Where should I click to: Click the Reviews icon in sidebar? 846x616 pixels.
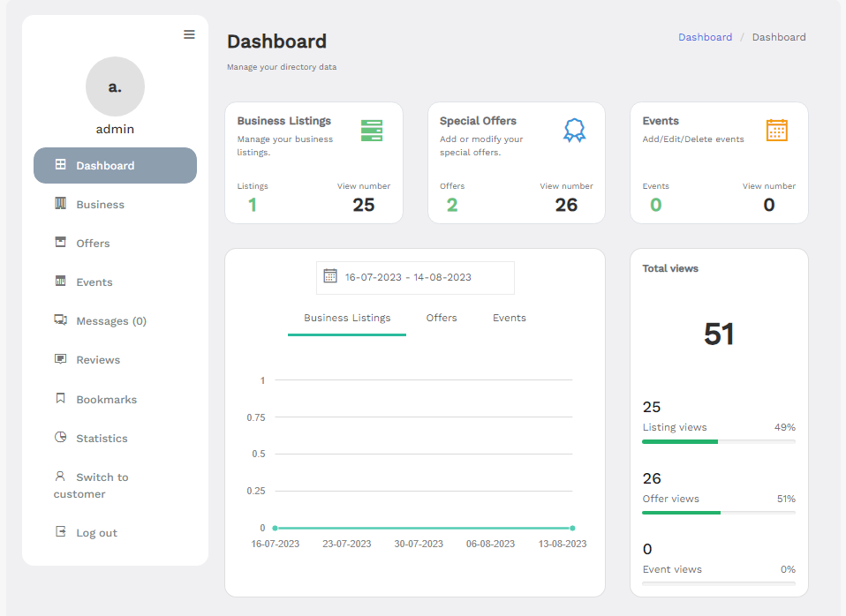(60, 358)
